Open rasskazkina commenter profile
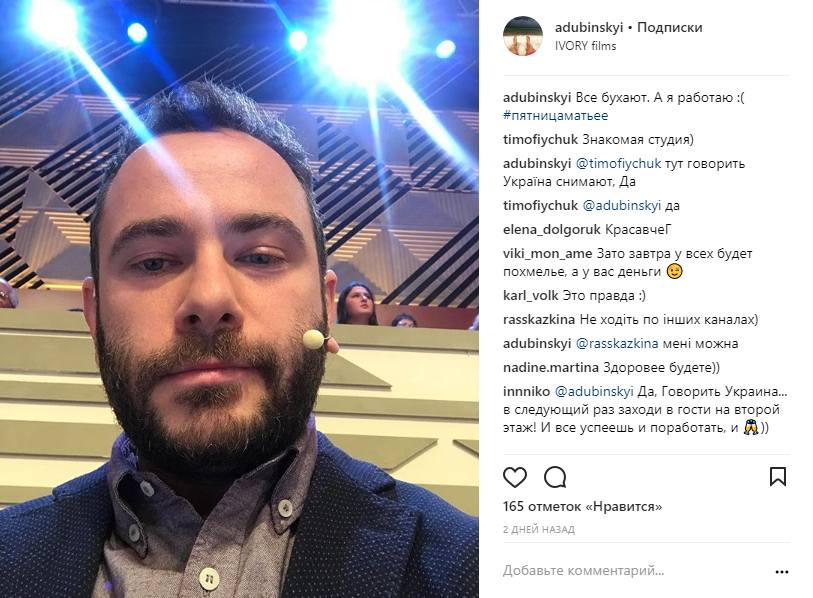The width and height of the screenshot is (813, 598). coord(539,319)
